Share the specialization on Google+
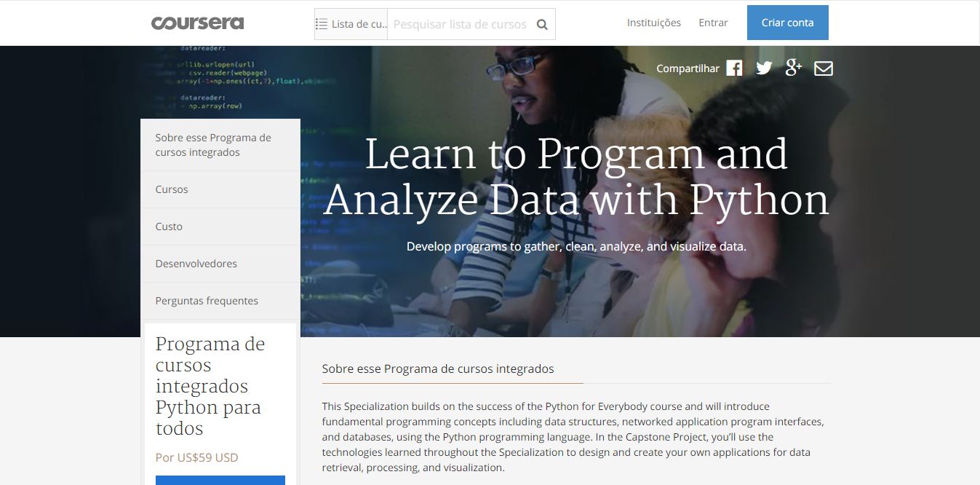The height and width of the screenshot is (485, 980). coord(793,68)
